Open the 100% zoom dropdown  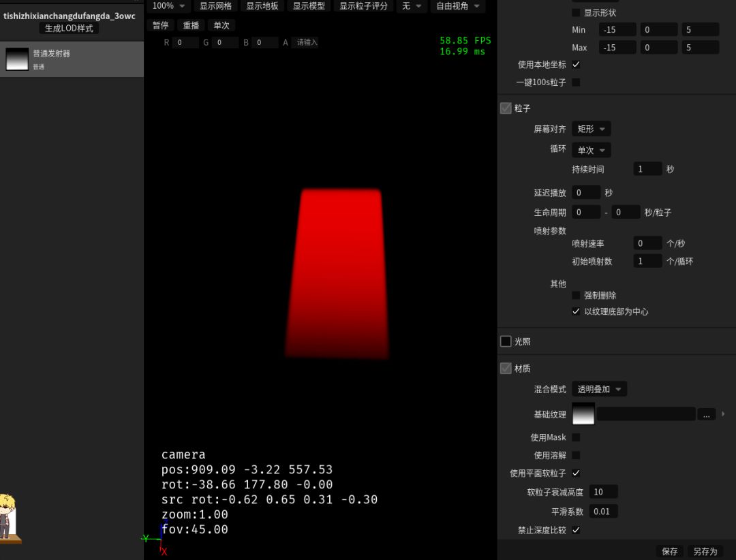pyautogui.click(x=168, y=6)
